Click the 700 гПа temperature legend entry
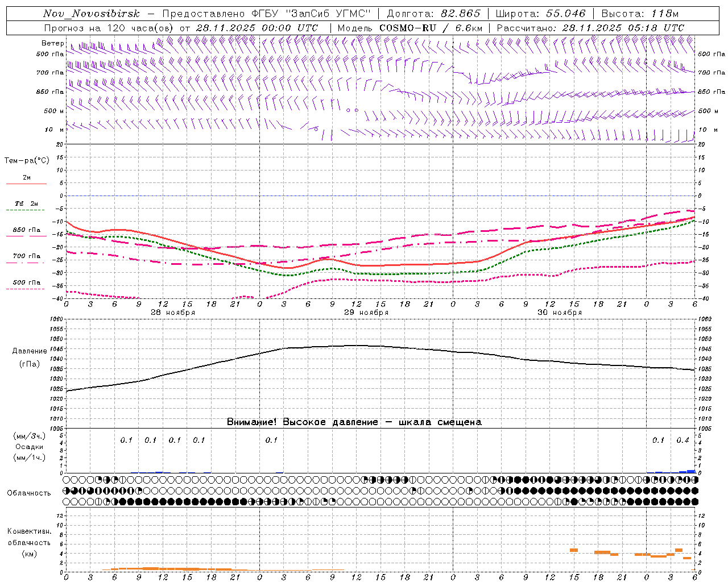The height and width of the screenshot is (582, 728). pyautogui.click(x=27, y=256)
